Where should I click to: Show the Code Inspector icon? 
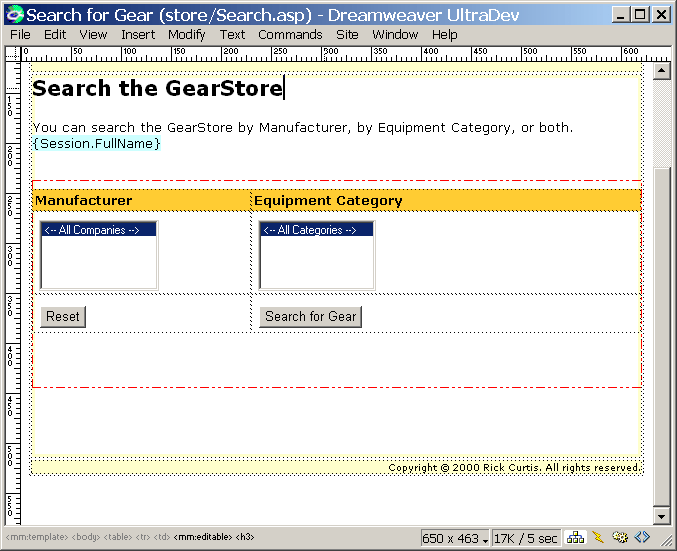point(641,538)
